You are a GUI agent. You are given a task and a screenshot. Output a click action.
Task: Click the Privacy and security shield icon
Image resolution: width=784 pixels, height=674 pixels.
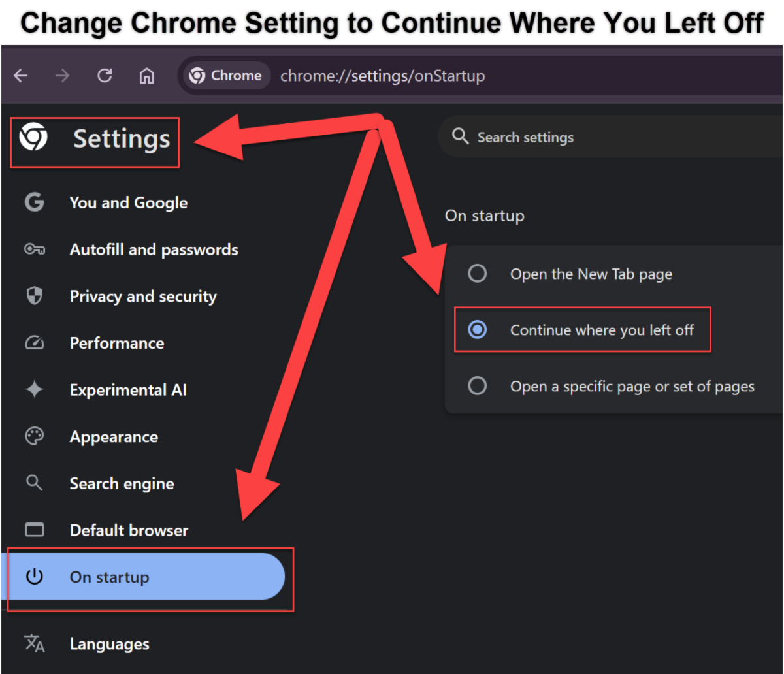[x=34, y=296]
